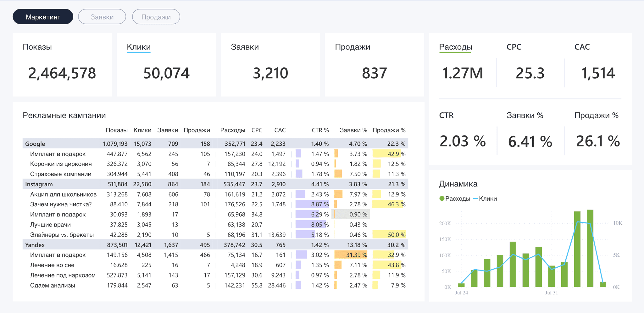Screen dimensions: 644x313
Task: Sort table by Показы column header
Action: click(117, 130)
